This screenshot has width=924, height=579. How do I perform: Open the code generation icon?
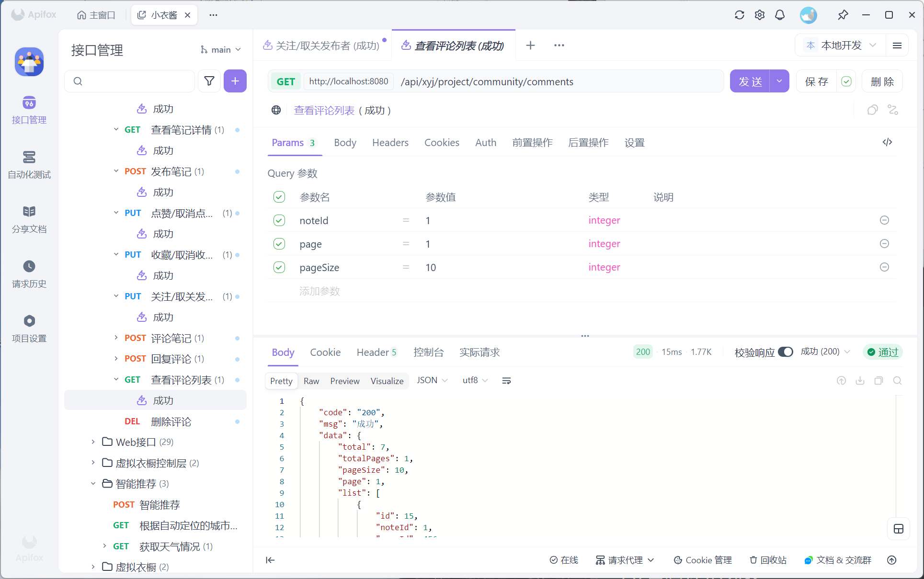[887, 142]
